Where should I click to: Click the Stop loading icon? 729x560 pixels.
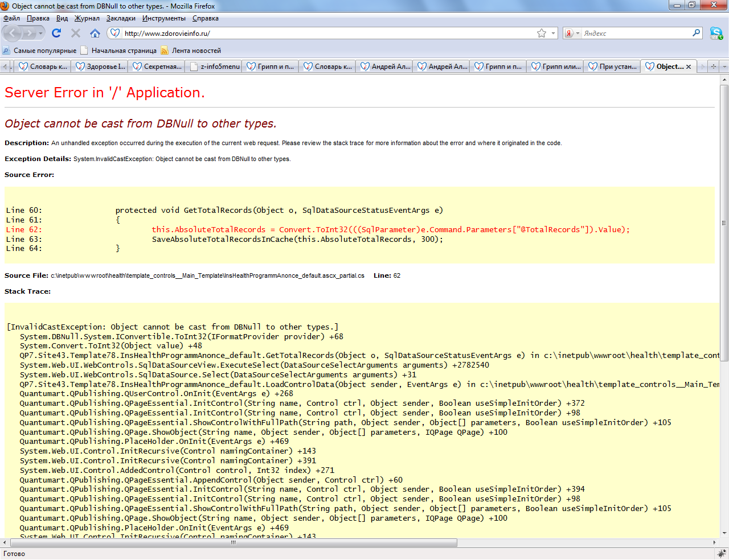(x=75, y=33)
